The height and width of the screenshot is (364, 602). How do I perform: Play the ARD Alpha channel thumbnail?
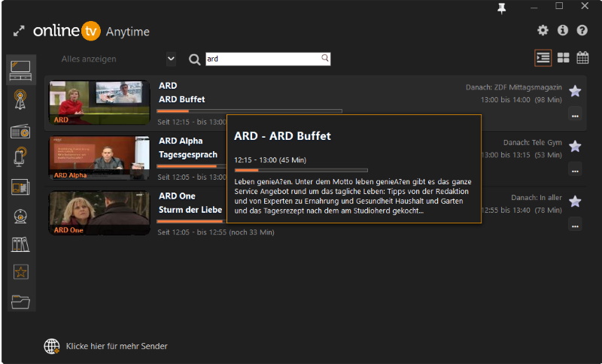click(99, 158)
